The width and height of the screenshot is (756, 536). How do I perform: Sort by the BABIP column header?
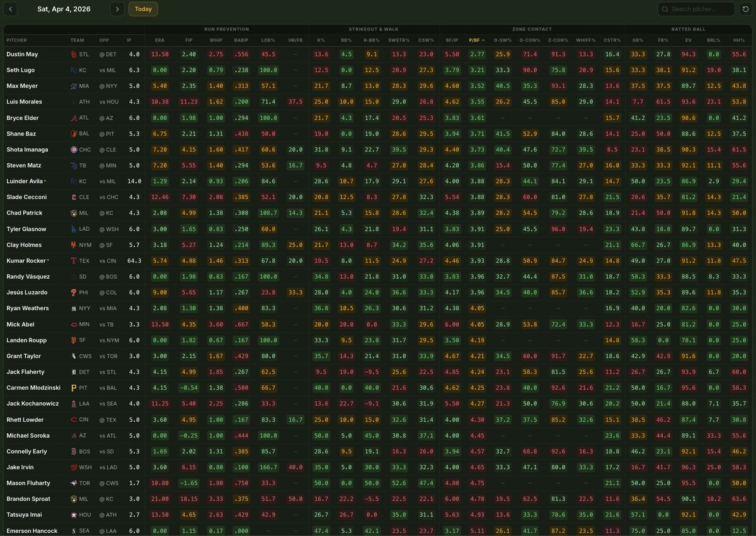(x=242, y=40)
